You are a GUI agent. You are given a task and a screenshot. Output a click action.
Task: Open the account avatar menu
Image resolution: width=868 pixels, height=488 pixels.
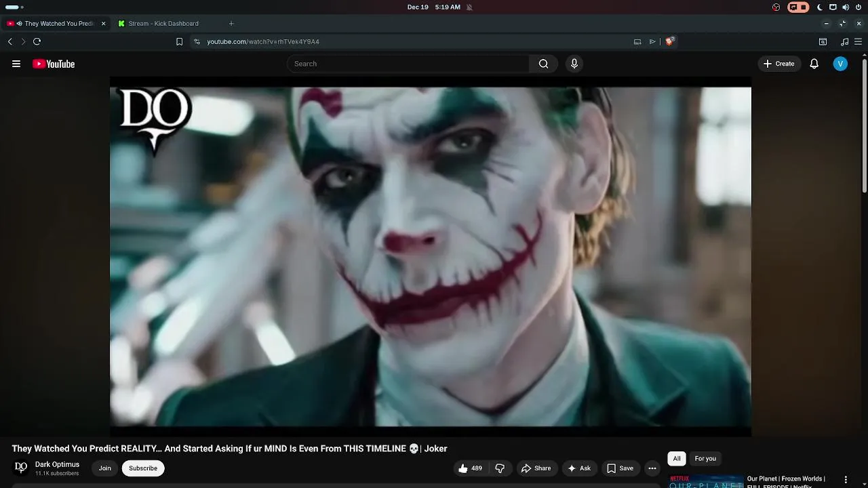(840, 64)
